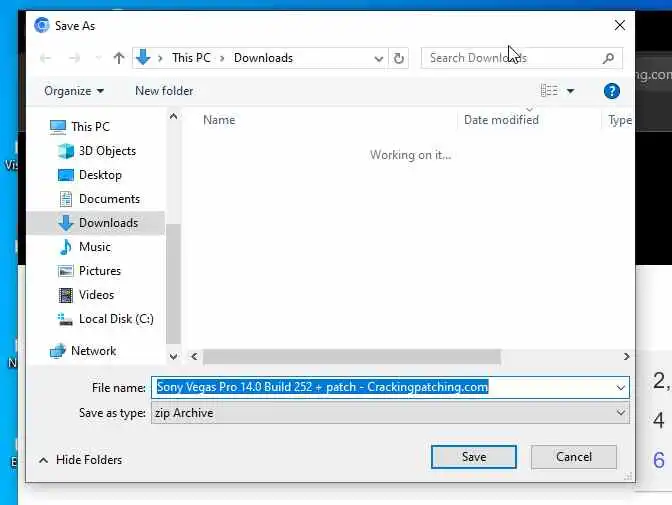Select Downloads in the address breadcrumb
Viewport: 672px width, 505px height.
pos(263,58)
